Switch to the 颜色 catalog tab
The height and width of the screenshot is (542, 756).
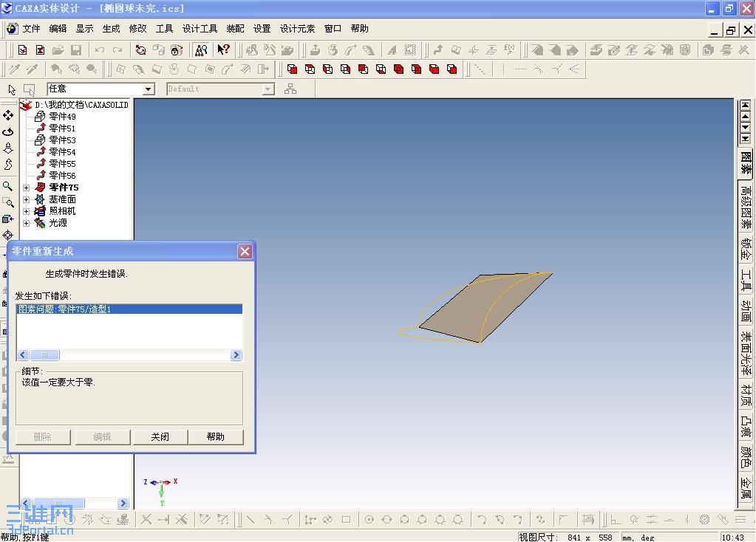746,457
